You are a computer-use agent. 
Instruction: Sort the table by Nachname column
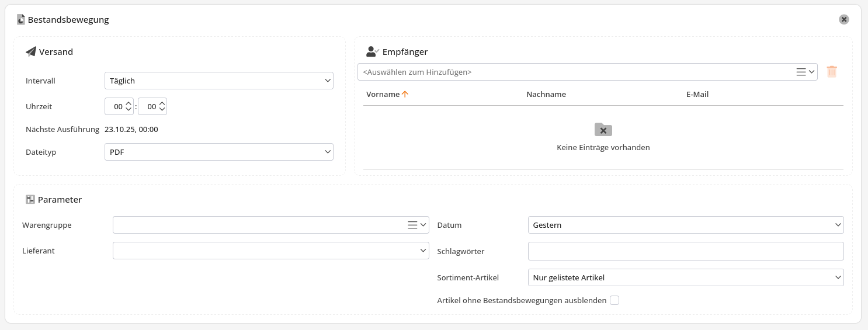click(546, 94)
